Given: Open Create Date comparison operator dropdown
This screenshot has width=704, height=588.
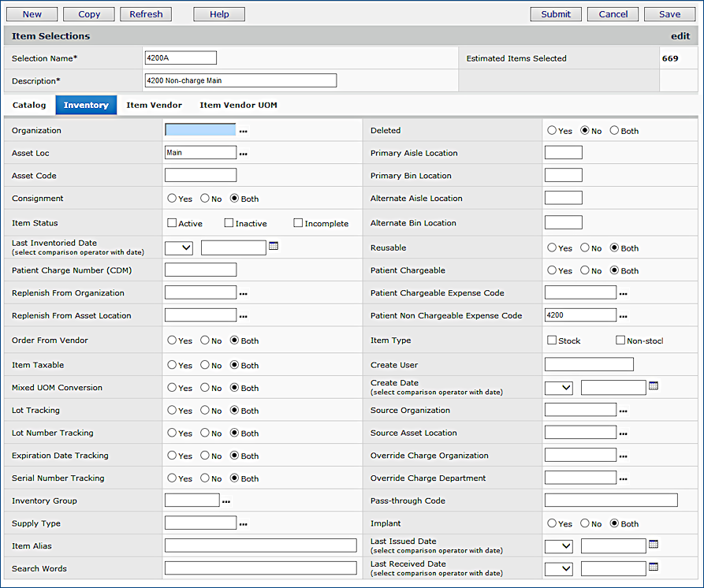Looking at the screenshot, I should [559, 387].
